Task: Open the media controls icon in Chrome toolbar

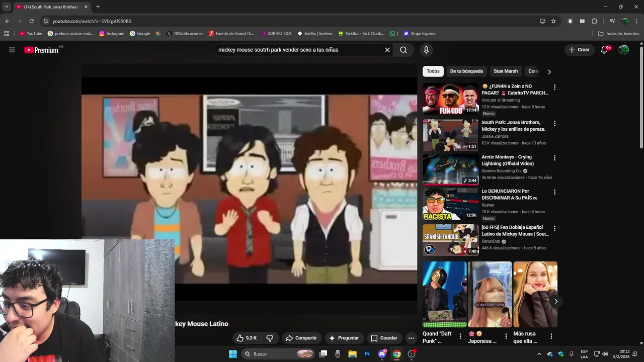Action: pyautogui.click(x=612, y=21)
